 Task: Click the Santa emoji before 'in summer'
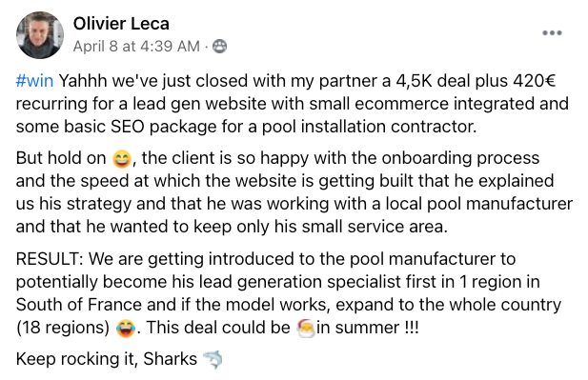tap(305, 329)
